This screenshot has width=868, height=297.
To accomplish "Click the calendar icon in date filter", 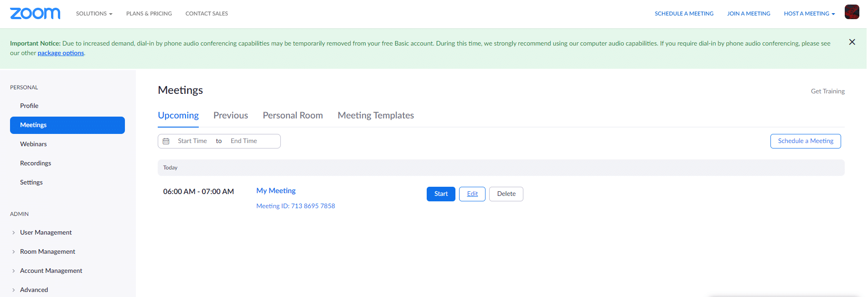I will coord(166,141).
